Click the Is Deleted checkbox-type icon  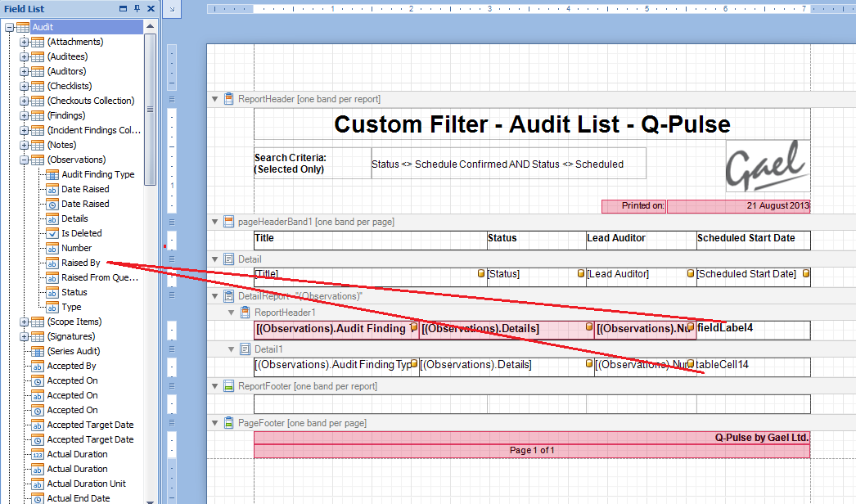pyautogui.click(x=52, y=234)
